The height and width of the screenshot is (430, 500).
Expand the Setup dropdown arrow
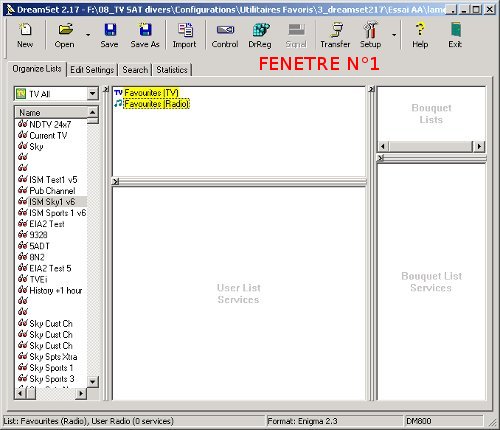coord(394,35)
